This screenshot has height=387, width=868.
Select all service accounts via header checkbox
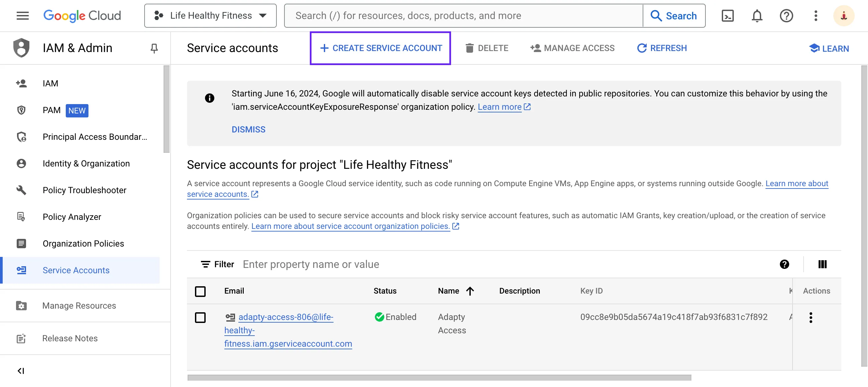201,291
